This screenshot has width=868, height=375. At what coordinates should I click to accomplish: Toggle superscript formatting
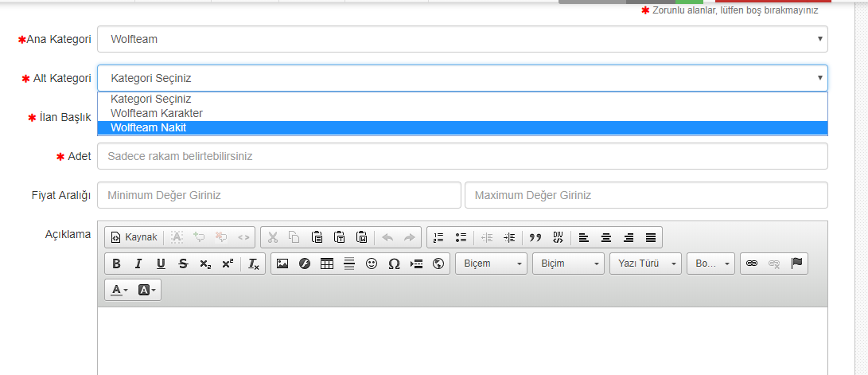click(228, 264)
